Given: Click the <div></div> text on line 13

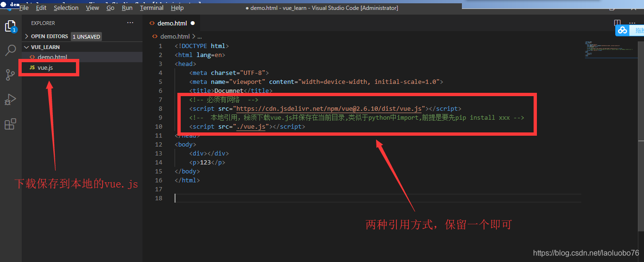Looking at the screenshot, I should click(x=209, y=154).
